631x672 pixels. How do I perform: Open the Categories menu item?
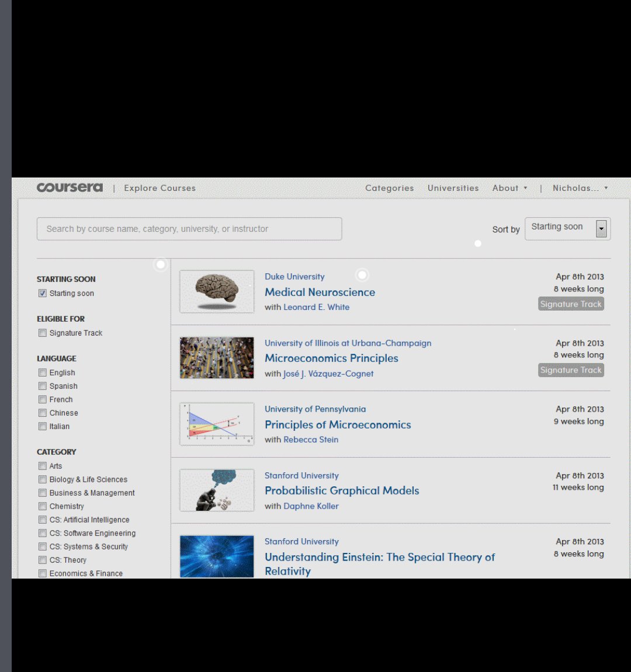[x=390, y=188]
